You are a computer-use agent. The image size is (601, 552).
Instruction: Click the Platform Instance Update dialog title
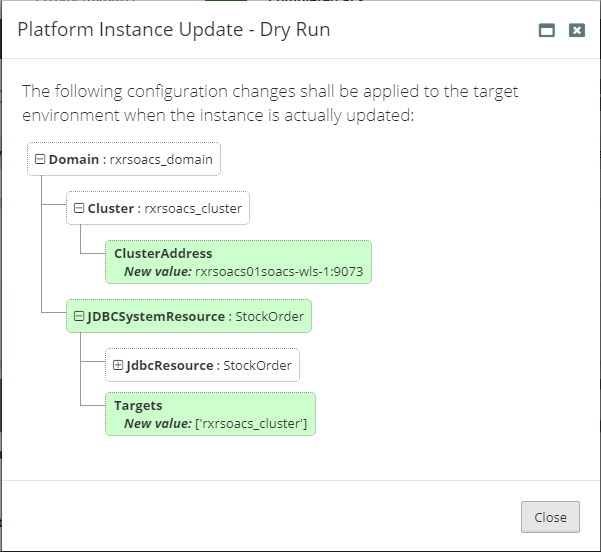(x=174, y=30)
